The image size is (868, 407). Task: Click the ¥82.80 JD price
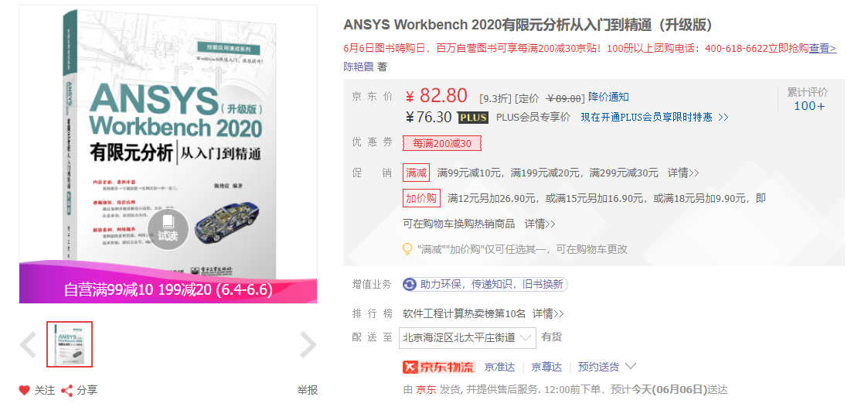[437, 96]
